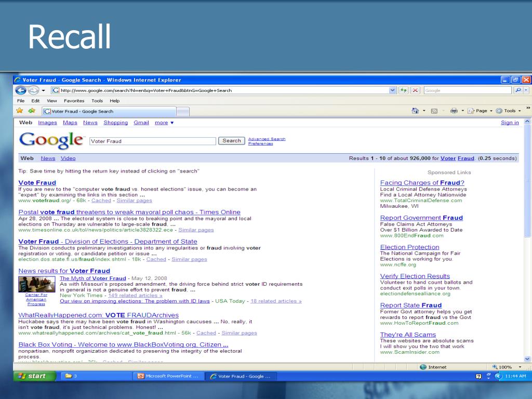Screen dimensions: 532x399
Task: Click the blank New Tab button
Action: pyautogui.click(x=183, y=112)
